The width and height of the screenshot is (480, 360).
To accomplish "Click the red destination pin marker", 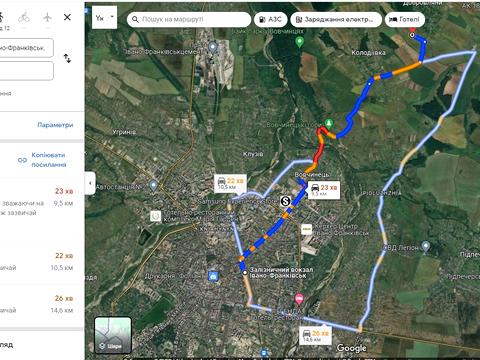I will click(x=412, y=30).
